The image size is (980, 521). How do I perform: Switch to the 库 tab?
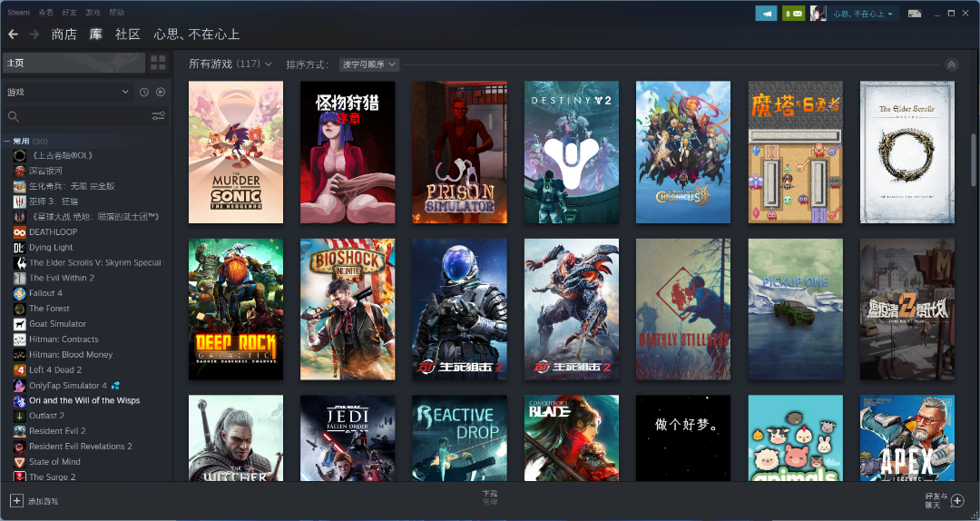95,34
